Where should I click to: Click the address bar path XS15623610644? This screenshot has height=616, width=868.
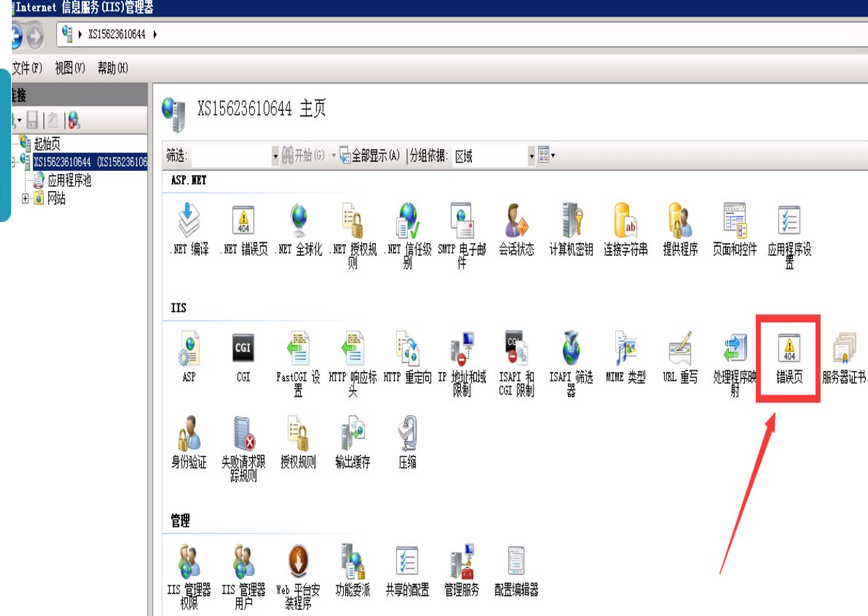pyautogui.click(x=117, y=34)
